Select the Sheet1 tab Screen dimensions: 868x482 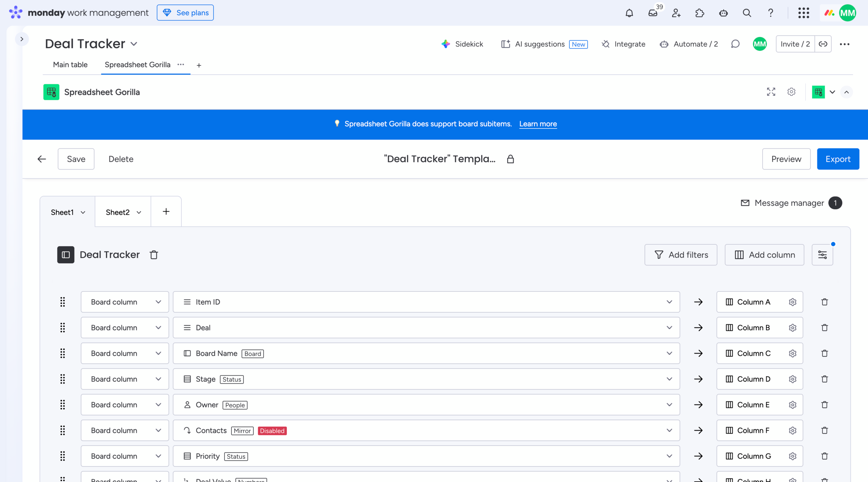click(x=62, y=212)
